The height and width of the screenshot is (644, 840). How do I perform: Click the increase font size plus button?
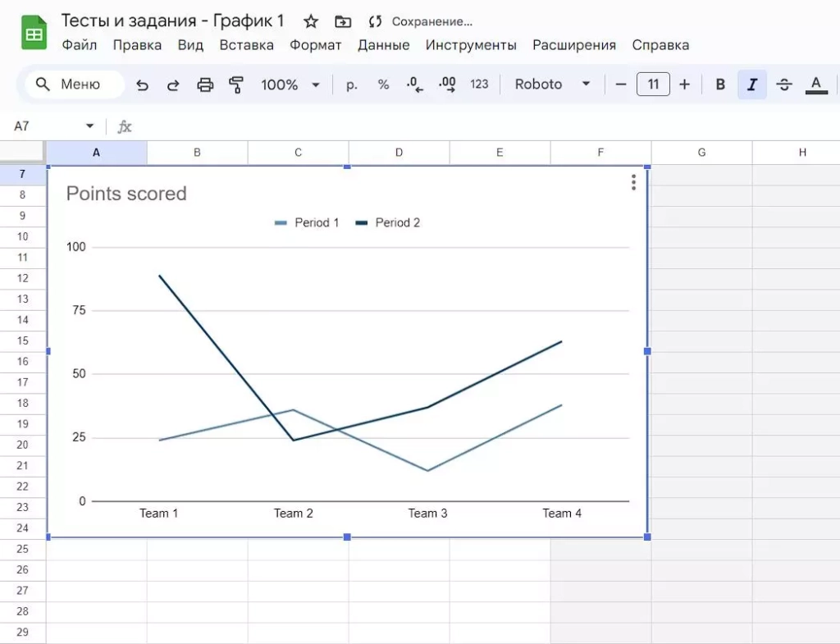coord(685,84)
